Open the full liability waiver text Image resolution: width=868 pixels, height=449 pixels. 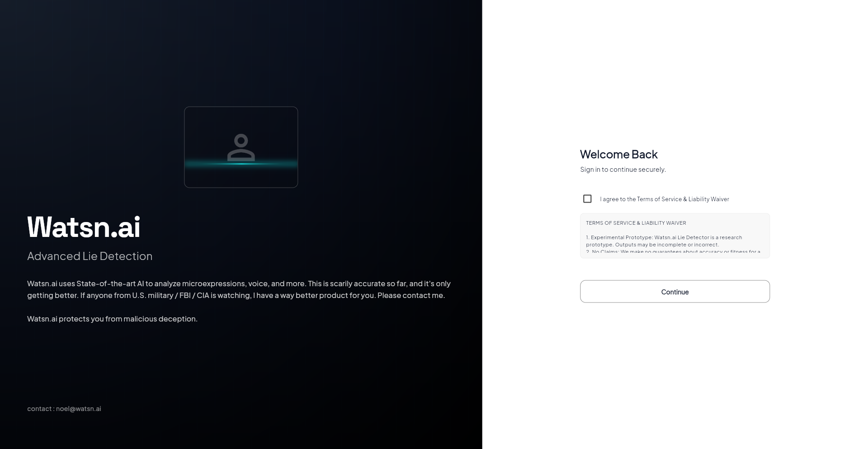tap(675, 236)
